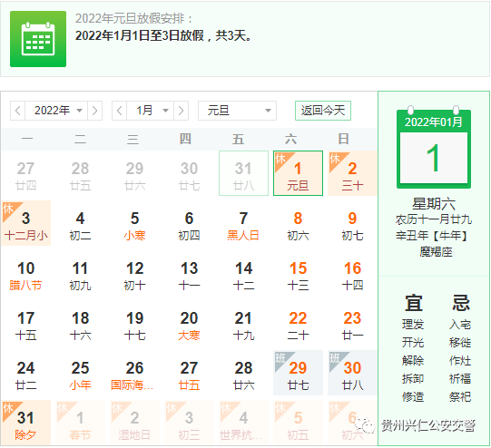Go to previous month arrow beside 1月
The width and height of the screenshot is (491, 448).
pos(119,111)
